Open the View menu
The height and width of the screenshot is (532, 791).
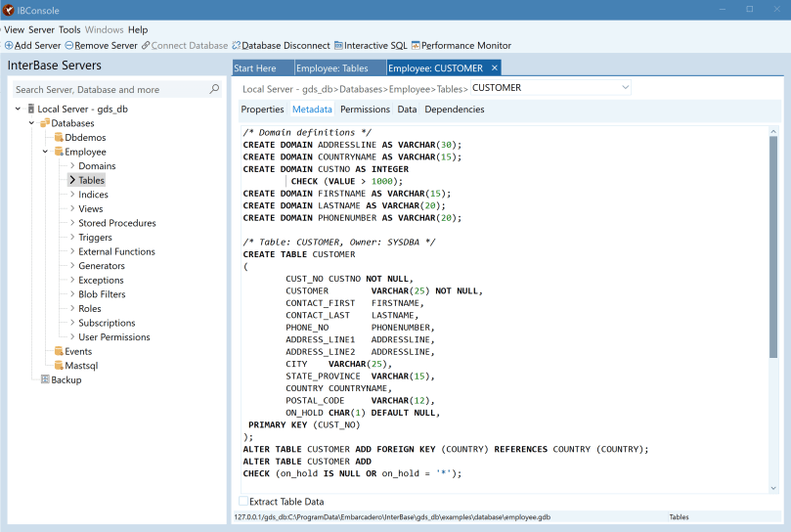click(x=14, y=29)
